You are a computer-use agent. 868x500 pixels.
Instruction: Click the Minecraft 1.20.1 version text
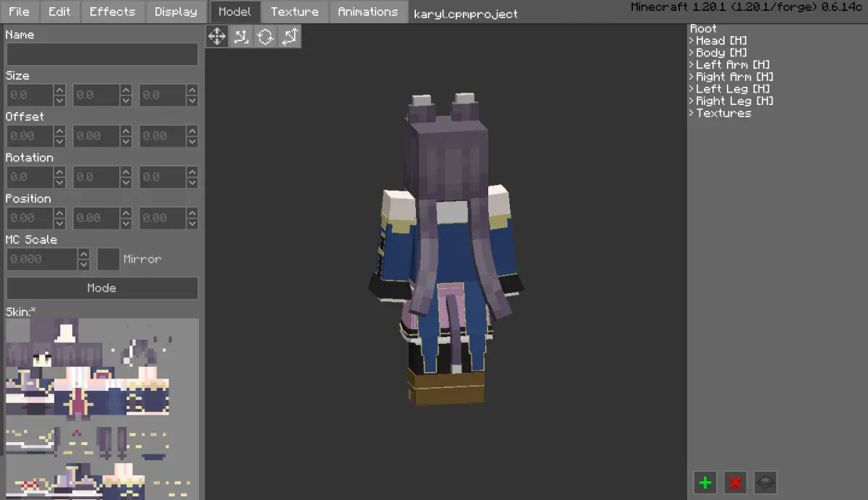(747, 7)
